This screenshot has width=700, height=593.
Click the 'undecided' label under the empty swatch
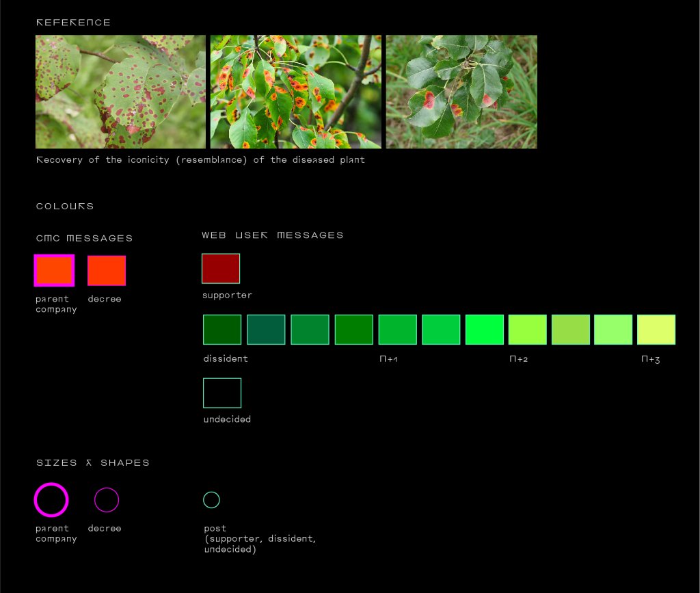(227, 419)
